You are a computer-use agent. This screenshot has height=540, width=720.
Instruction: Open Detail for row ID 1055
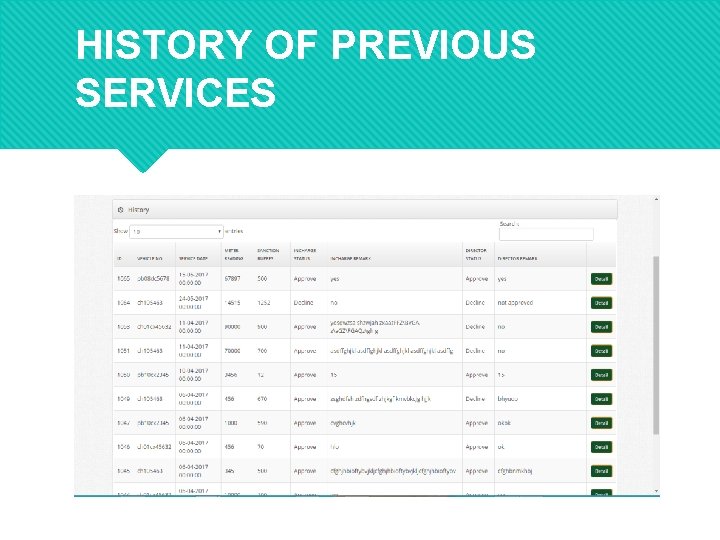[601, 279]
